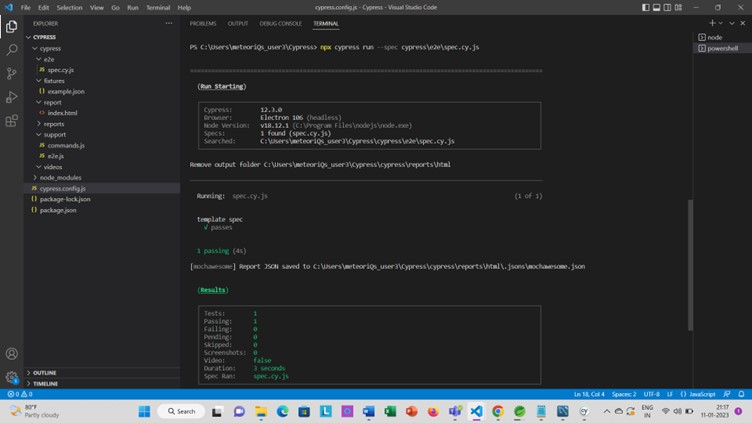Viewport: 752px width, 423px height.
Task: Open Explorer more actions ellipsis
Action: [x=169, y=23]
